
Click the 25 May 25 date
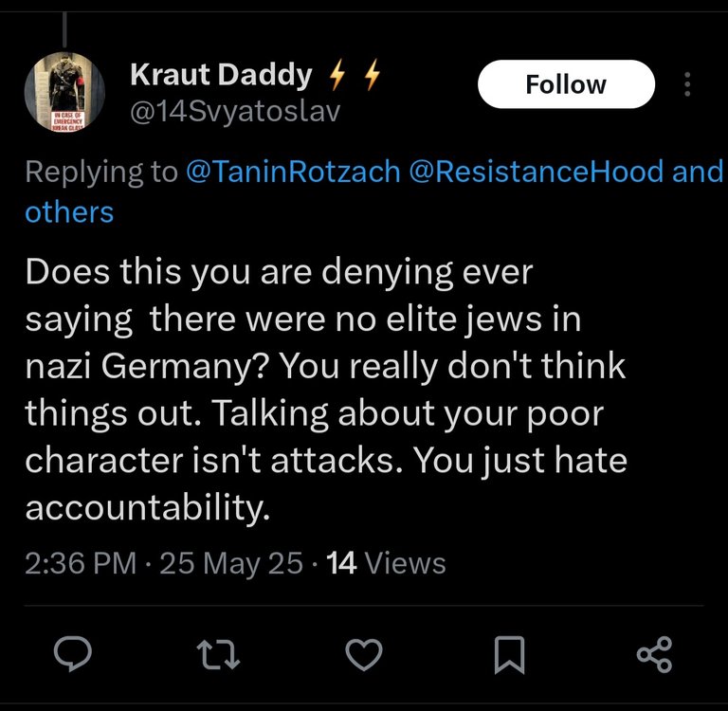[x=231, y=563]
